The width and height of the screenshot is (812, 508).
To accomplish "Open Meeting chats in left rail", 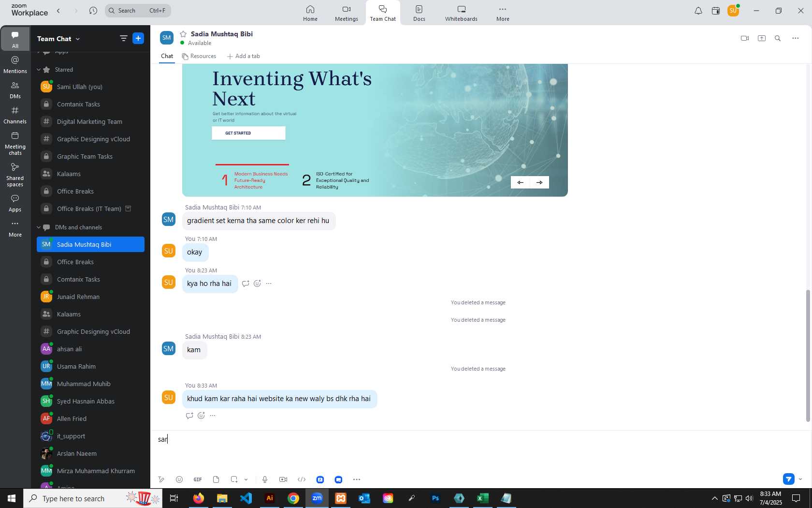I will pos(15,143).
